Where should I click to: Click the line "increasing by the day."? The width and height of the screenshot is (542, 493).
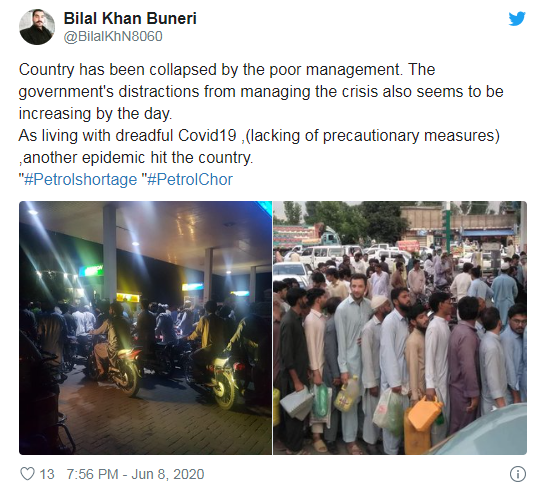95,113
